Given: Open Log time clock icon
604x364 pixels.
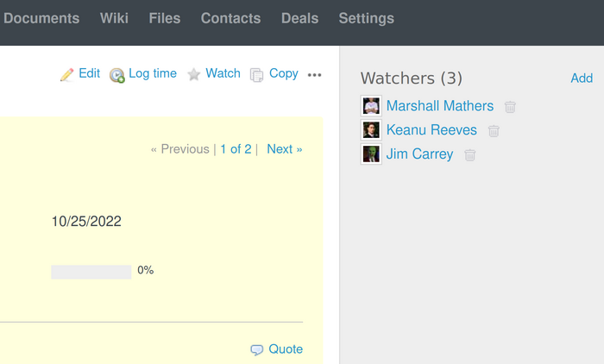Looking at the screenshot, I should 117,75.
